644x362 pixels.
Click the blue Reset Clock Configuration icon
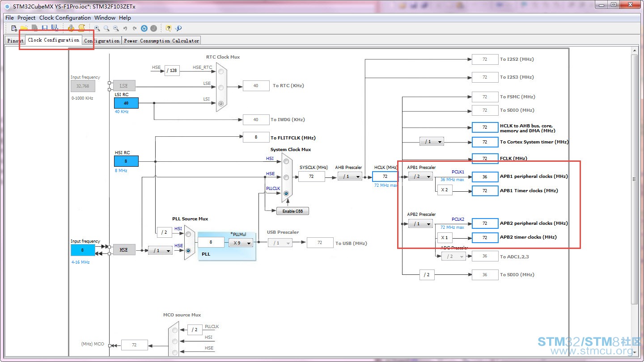[144, 28]
